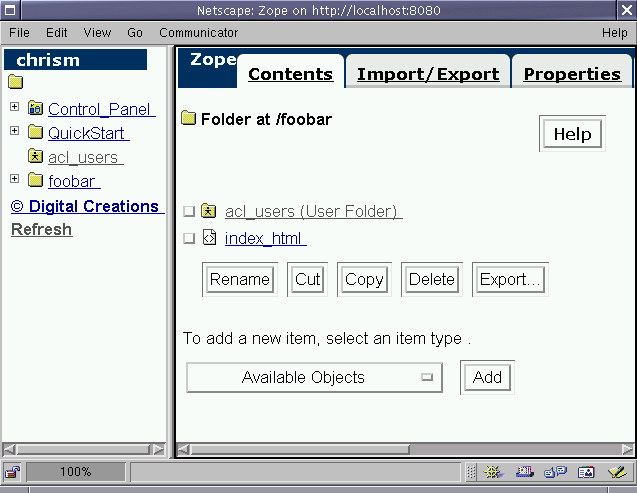Click the Export... button
The height and width of the screenshot is (493, 637).
click(510, 279)
